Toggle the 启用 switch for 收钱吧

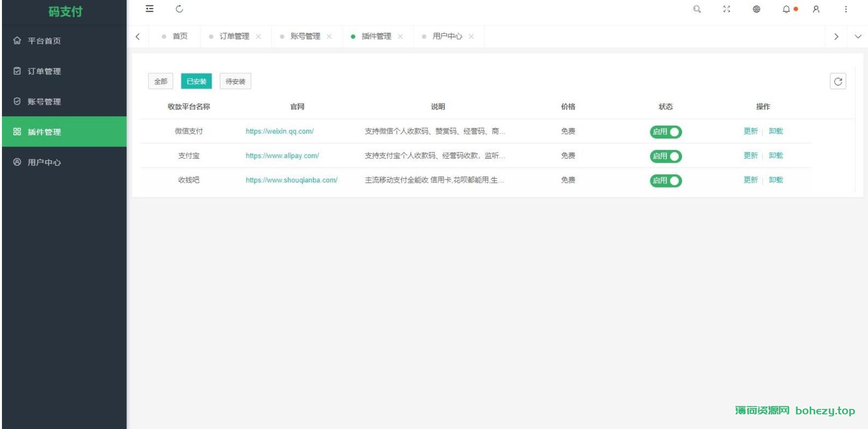pos(665,180)
